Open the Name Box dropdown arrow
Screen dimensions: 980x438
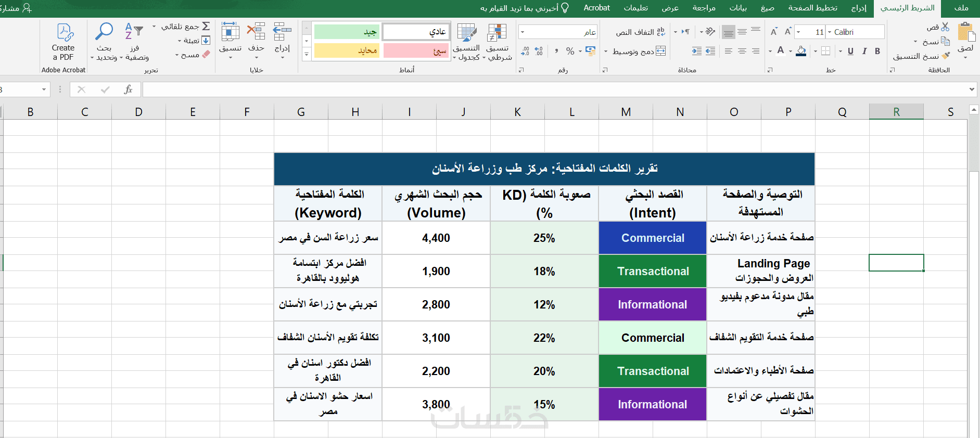(x=44, y=89)
